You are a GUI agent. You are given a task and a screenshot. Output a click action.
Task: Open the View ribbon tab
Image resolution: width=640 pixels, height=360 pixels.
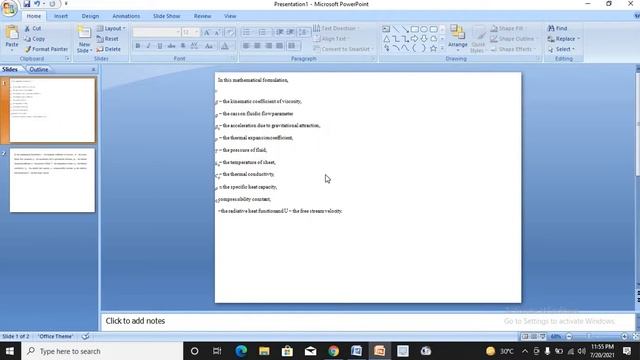(230, 16)
